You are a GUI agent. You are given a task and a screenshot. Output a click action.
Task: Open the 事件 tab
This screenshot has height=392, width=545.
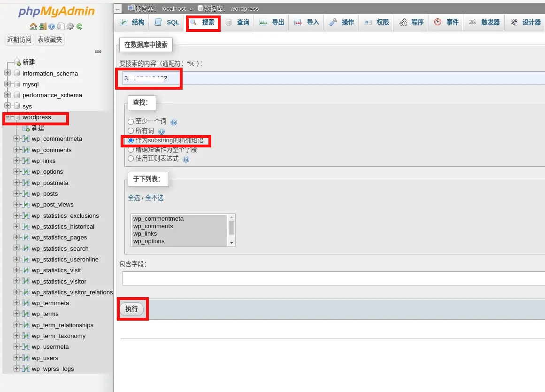[446, 22]
